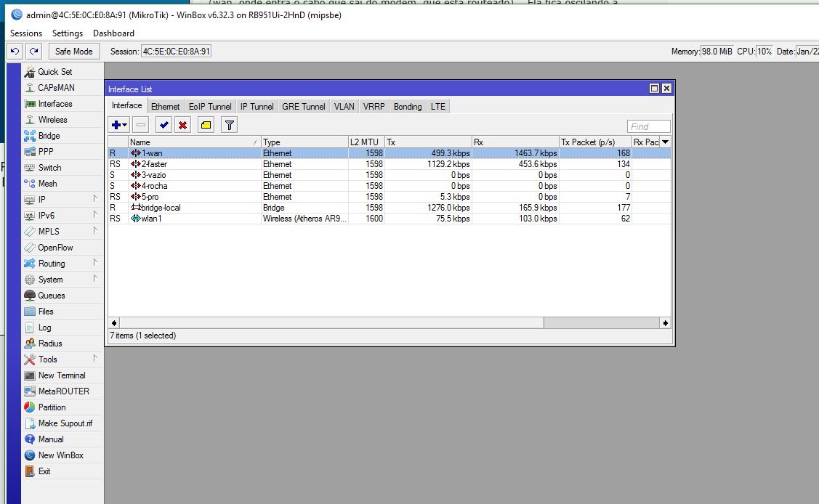Image resolution: width=819 pixels, height=504 pixels.
Task: Switch to the GRE Tunnel tab
Action: click(x=304, y=107)
